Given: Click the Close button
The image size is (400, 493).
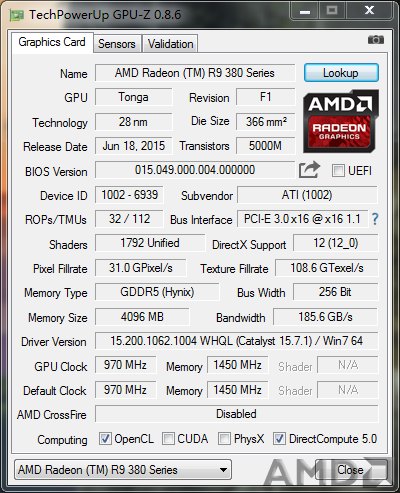Looking at the screenshot, I should [351, 470].
